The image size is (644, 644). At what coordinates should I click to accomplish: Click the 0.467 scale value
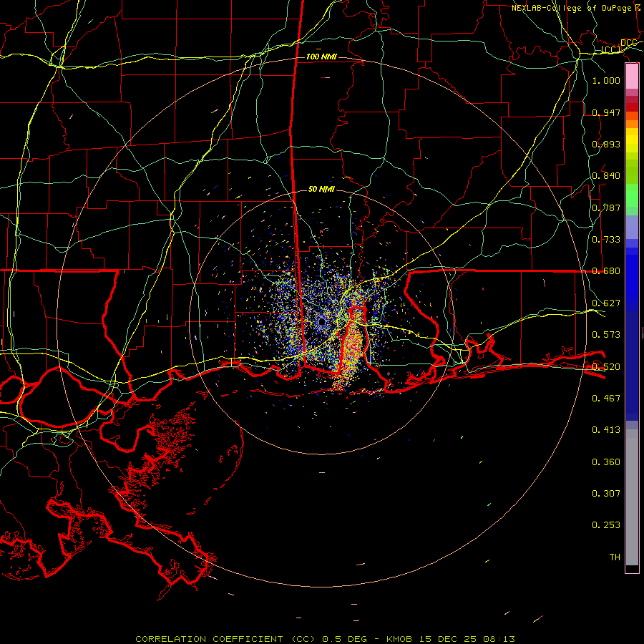(606, 398)
